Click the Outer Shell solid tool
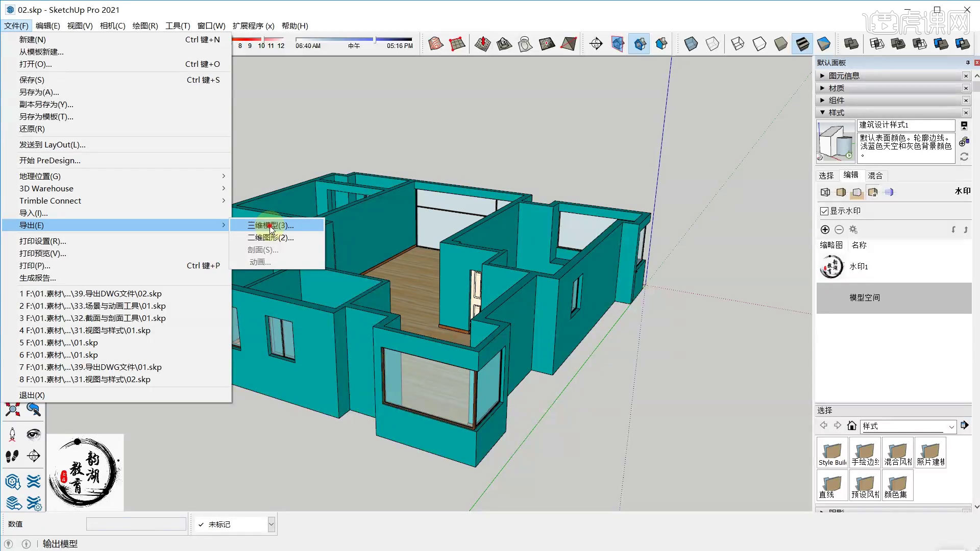This screenshot has width=980, height=551. [x=851, y=44]
